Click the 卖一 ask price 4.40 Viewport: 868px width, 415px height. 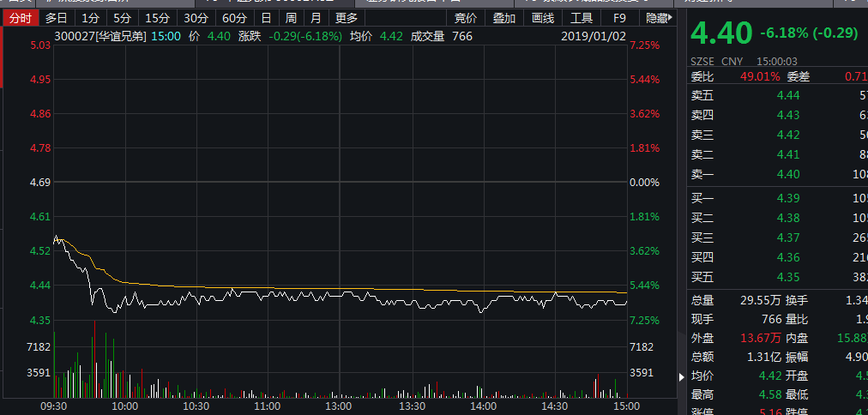788,174
